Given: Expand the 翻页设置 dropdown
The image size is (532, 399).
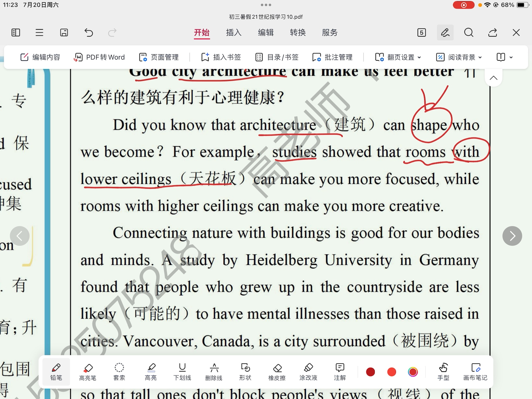Looking at the screenshot, I should 398,57.
